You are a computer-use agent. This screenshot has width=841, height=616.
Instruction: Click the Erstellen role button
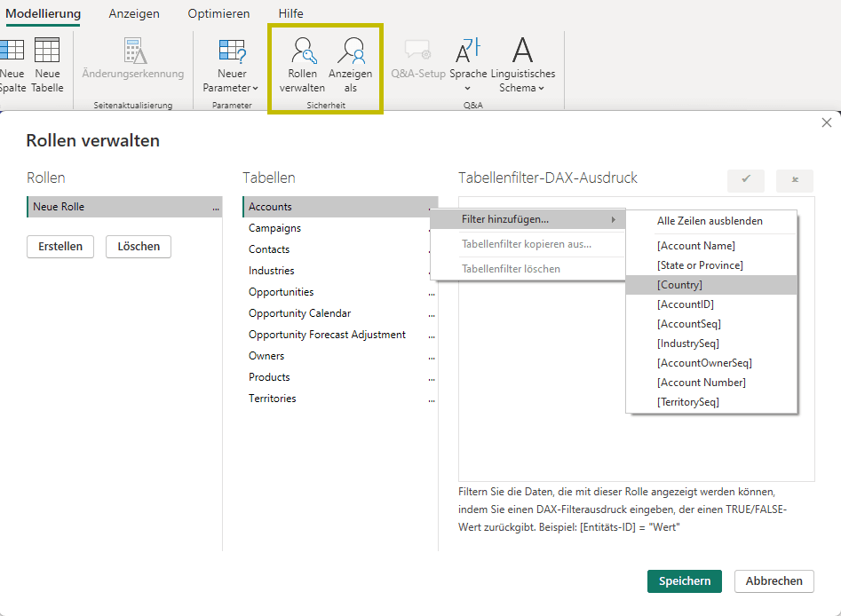60,247
